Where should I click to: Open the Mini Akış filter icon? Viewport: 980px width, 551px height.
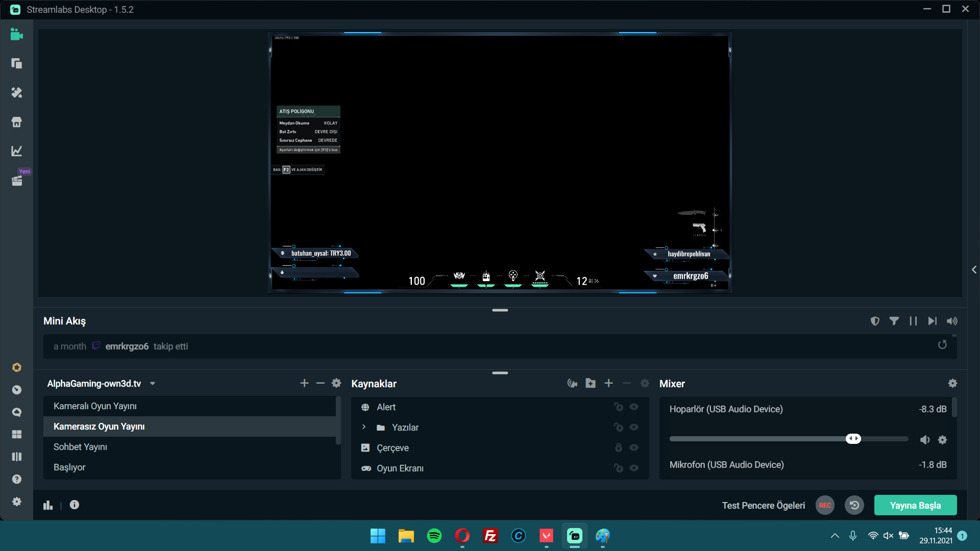coord(894,321)
